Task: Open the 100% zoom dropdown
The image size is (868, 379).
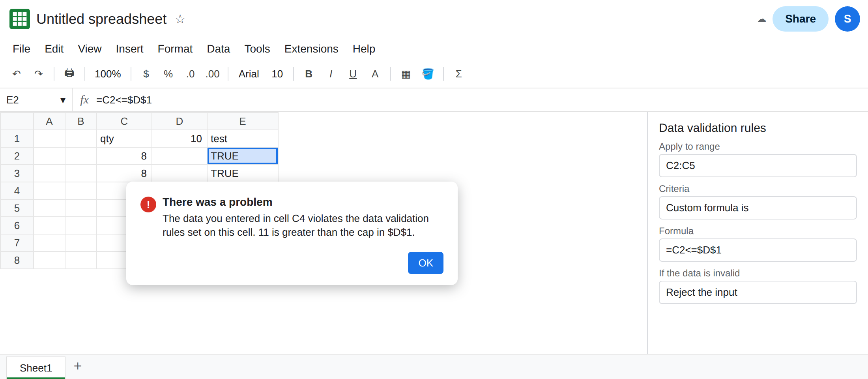Action: coord(108,74)
